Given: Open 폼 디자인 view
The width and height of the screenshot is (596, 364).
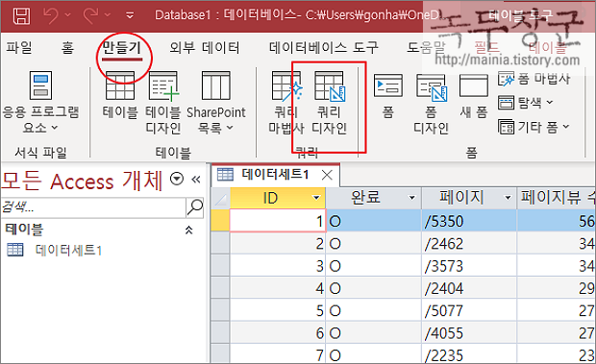Looking at the screenshot, I should pyautogui.click(x=432, y=103).
